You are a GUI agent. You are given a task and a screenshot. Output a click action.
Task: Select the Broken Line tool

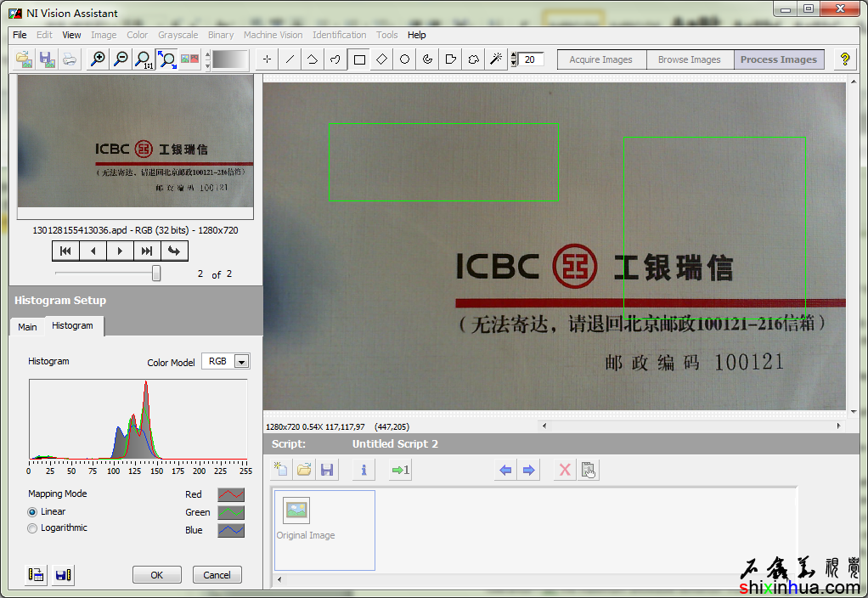[313, 59]
